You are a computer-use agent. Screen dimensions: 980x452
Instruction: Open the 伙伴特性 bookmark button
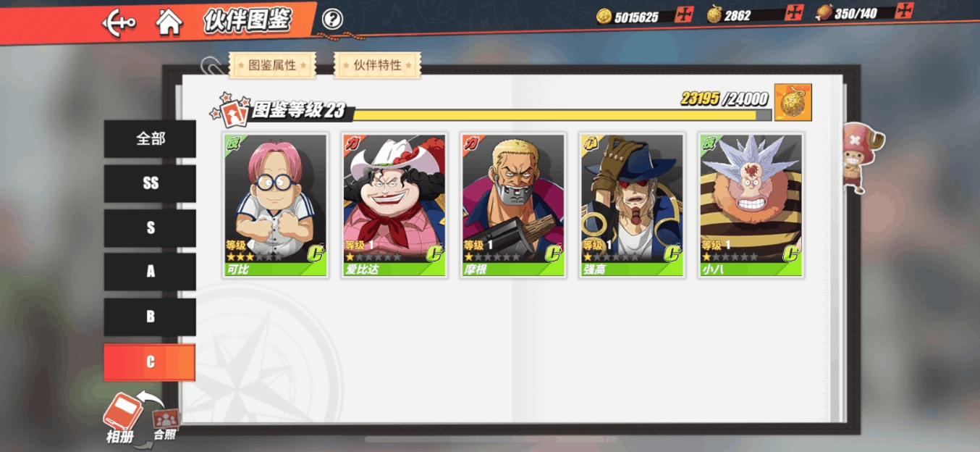tap(377, 65)
